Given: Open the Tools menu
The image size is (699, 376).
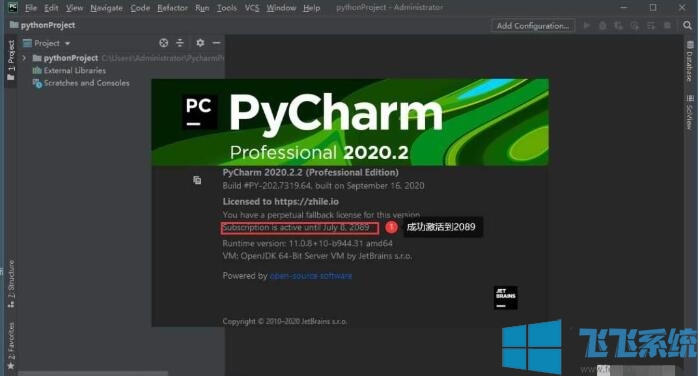Looking at the screenshot, I should tap(227, 8).
